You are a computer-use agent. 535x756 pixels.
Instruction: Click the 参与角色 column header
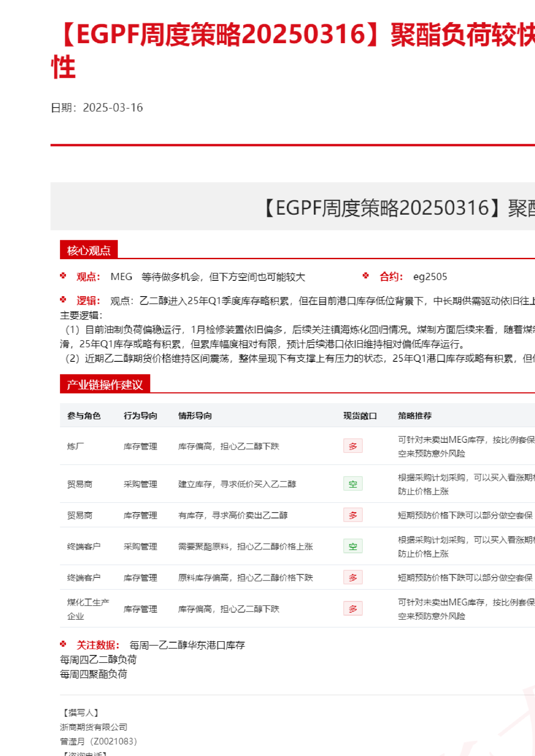click(84, 416)
